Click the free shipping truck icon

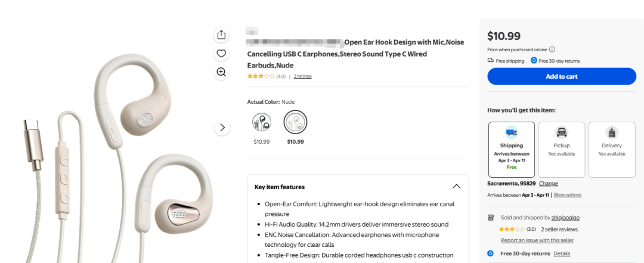tap(491, 61)
